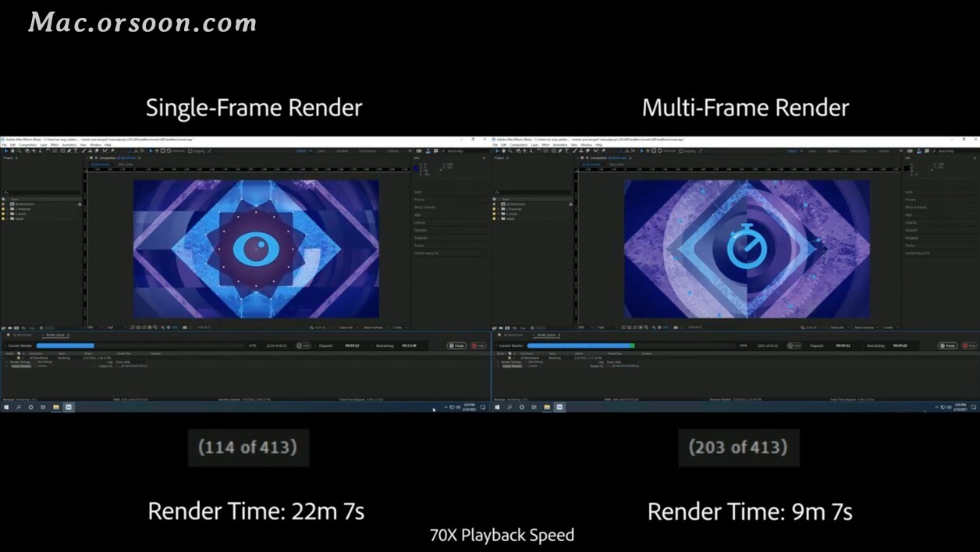Viewport: 980px width, 552px height.
Task: Open Effect menu in Single-Frame Render window
Action: tap(55, 145)
